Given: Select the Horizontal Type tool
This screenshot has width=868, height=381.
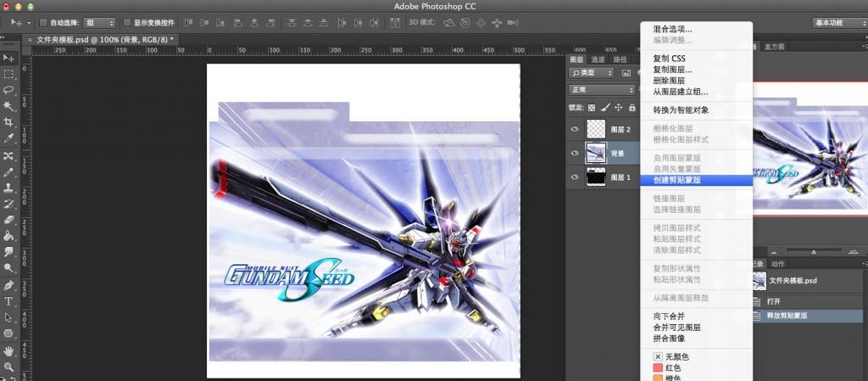Looking at the screenshot, I should (8, 301).
